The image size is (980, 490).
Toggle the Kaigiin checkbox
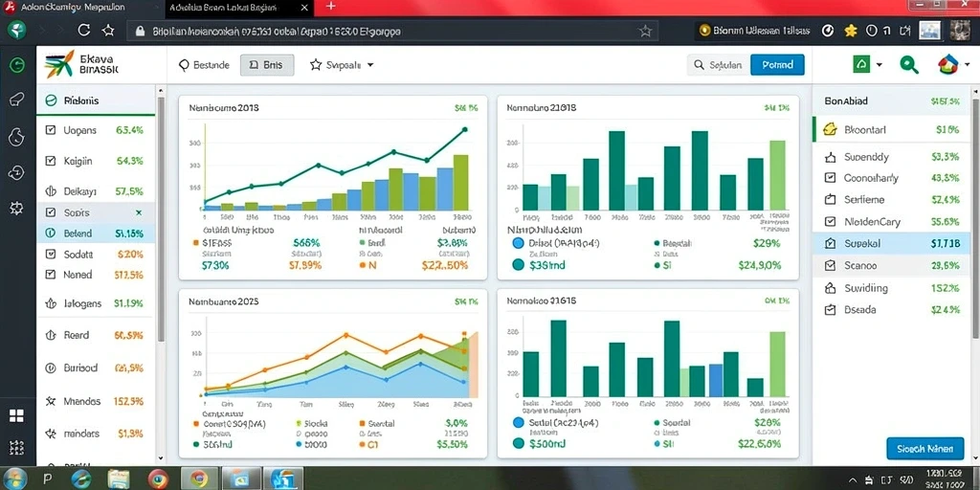point(51,161)
